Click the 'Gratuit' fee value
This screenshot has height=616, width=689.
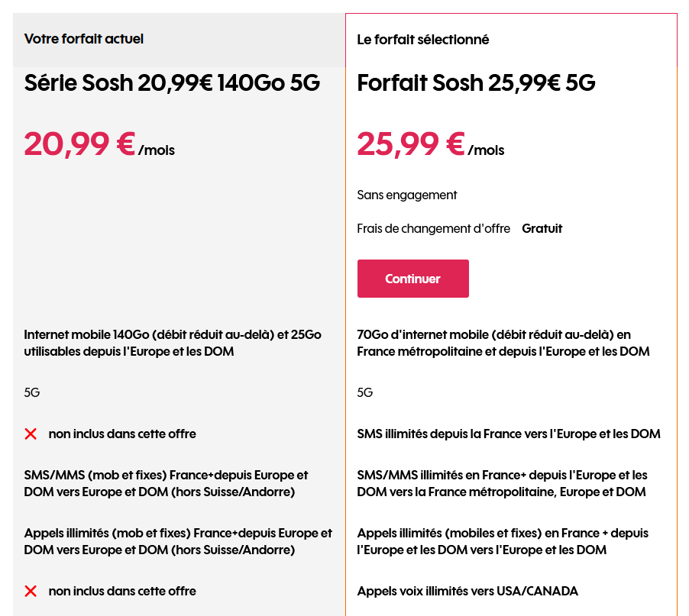(542, 229)
